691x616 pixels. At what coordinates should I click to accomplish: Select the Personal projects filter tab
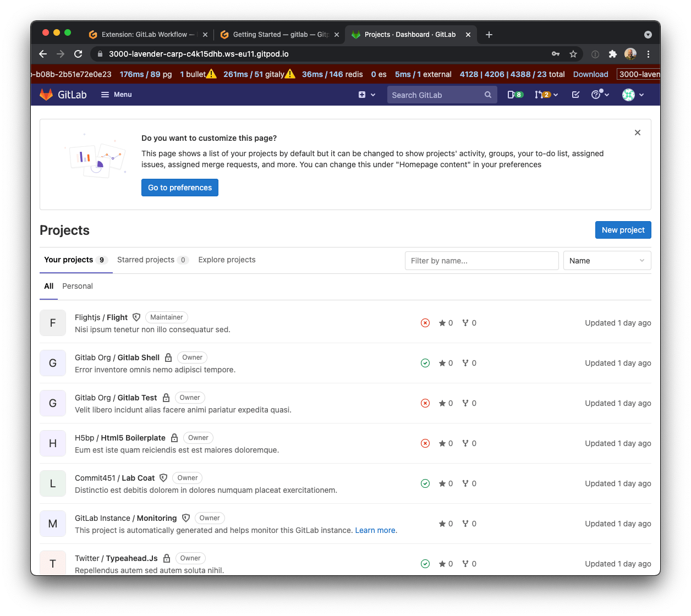coord(77,286)
